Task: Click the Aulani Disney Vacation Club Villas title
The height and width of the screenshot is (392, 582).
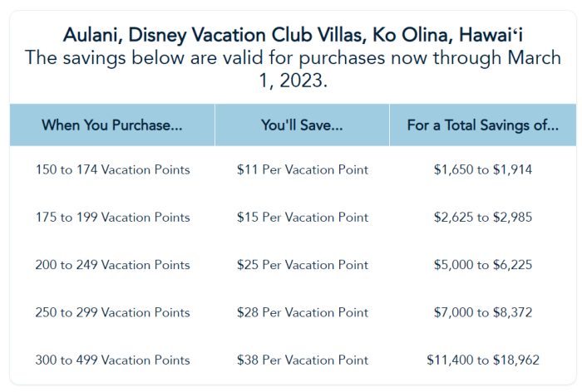Action: tap(293, 35)
